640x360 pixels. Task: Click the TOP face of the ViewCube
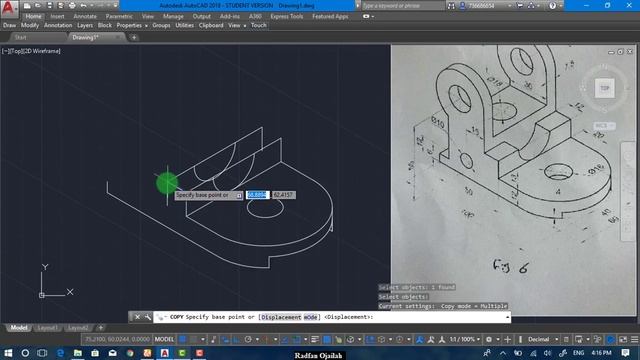tap(604, 88)
